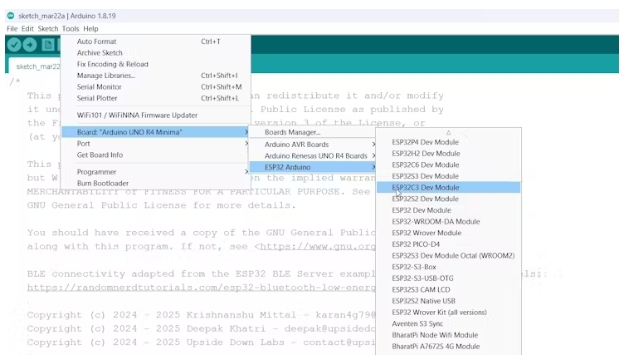
Task: Expand ESP32 Arduino submenu
Action: pos(313,167)
